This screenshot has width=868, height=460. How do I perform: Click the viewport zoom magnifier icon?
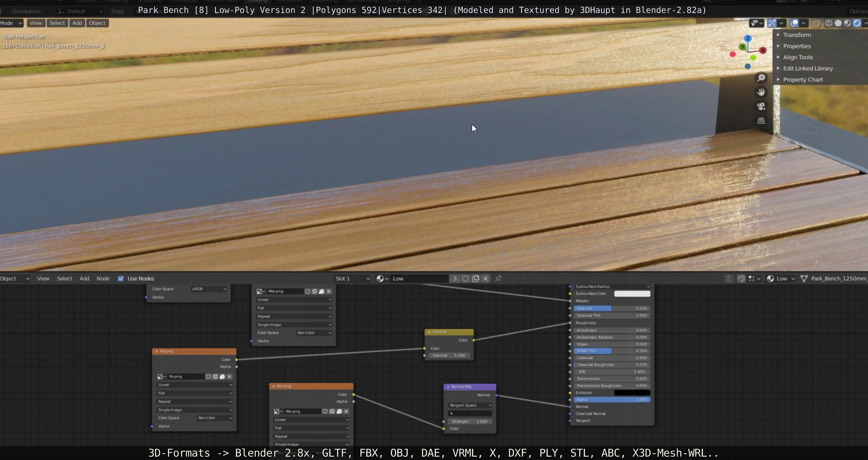coord(761,78)
